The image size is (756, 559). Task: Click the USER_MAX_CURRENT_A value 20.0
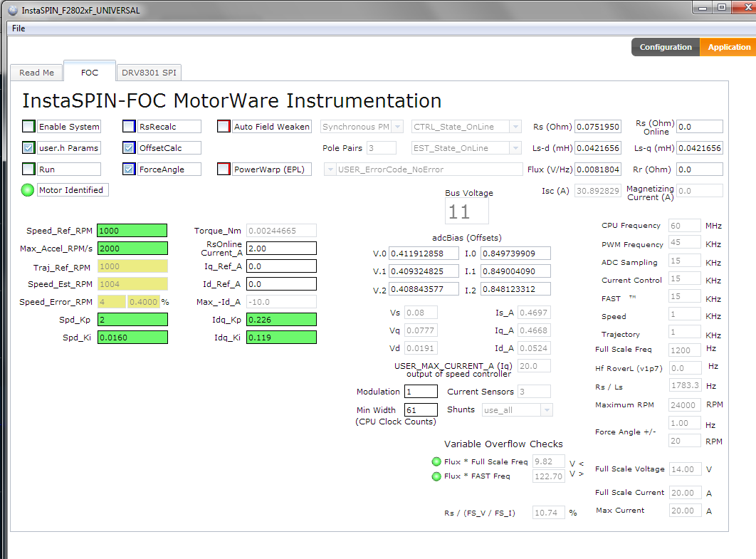point(534,366)
